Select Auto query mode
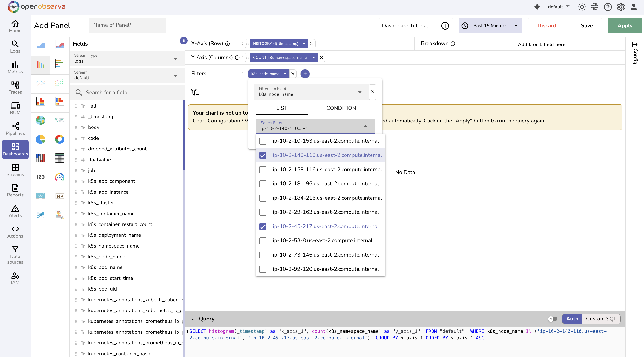The height and width of the screenshot is (357, 644). 572,319
